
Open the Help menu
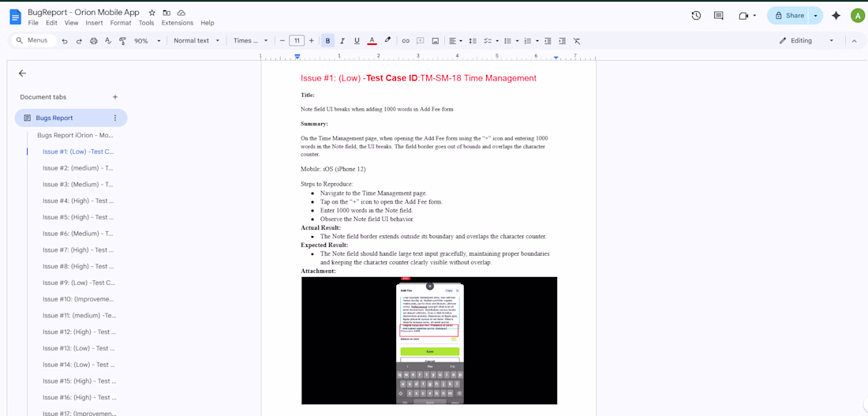coord(208,23)
